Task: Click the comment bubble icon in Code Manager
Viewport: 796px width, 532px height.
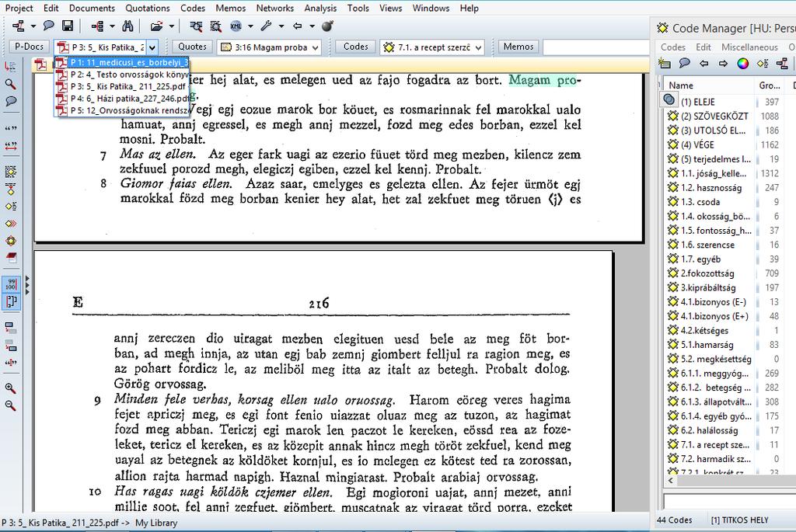Action: (684, 63)
